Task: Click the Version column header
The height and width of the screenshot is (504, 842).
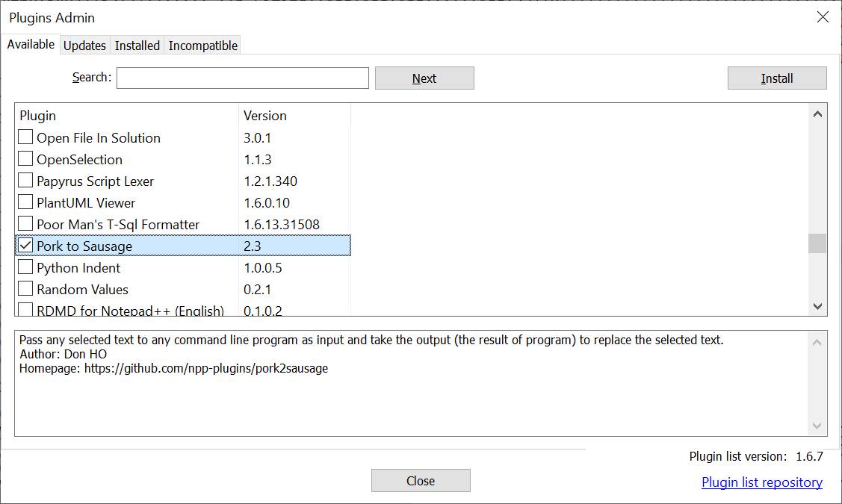Action: coord(265,116)
